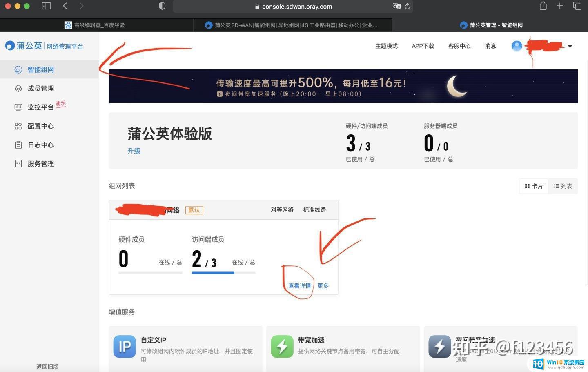
Task: Click the 网络管理平台 header text
Action: click(x=65, y=47)
